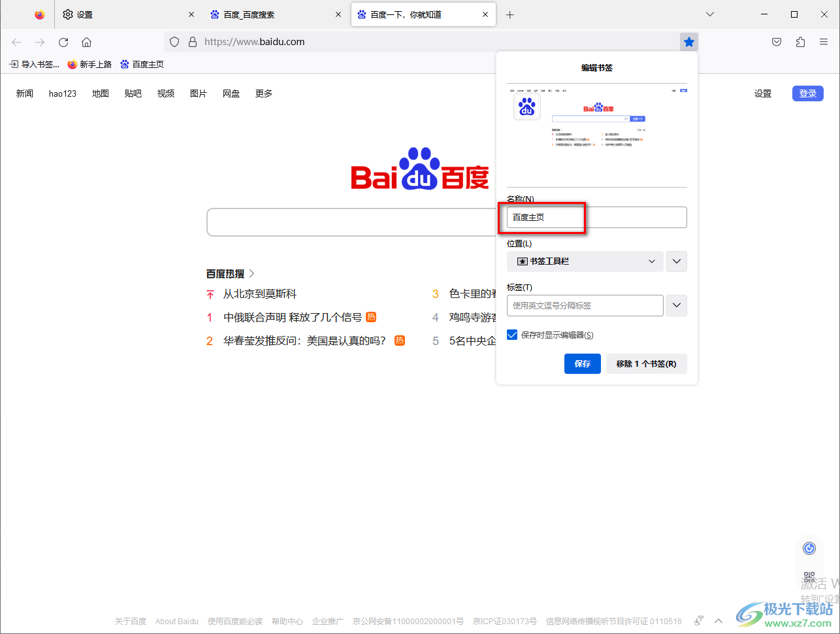Expand the tags selector arrow
This screenshot has height=634, width=840.
[x=677, y=305]
